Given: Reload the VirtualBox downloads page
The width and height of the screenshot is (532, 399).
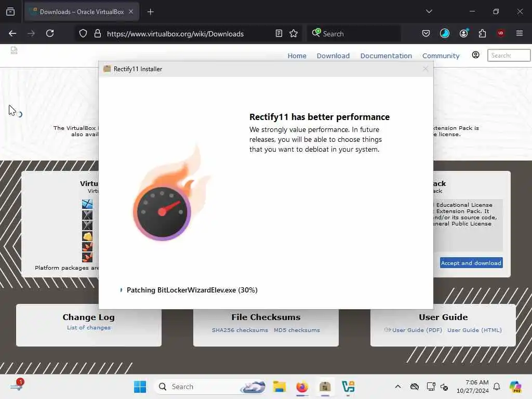Looking at the screenshot, I should (50, 34).
